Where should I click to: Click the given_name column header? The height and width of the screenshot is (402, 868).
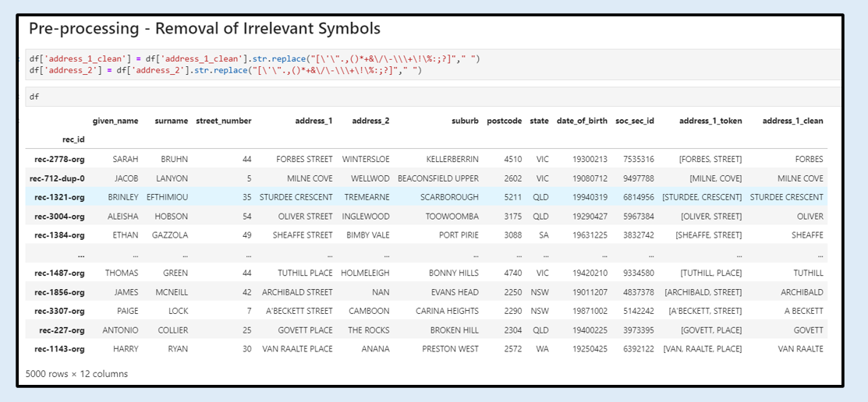(115, 121)
